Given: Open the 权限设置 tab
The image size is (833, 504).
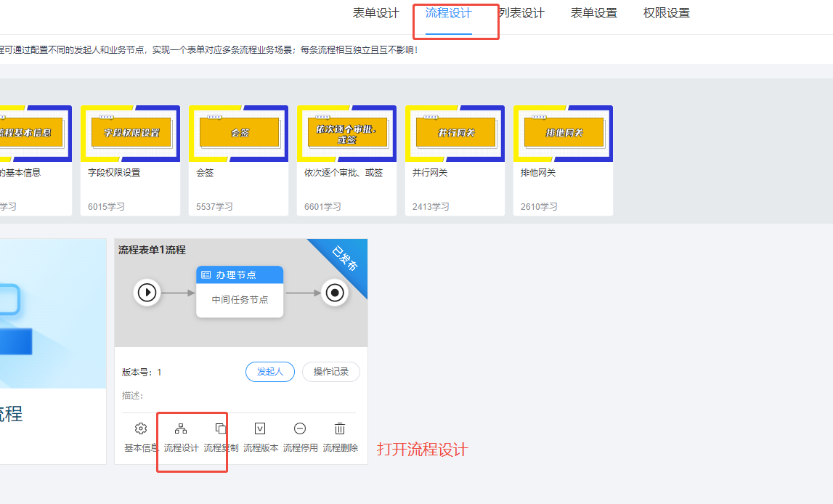Looking at the screenshot, I should click(x=665, y=12).
